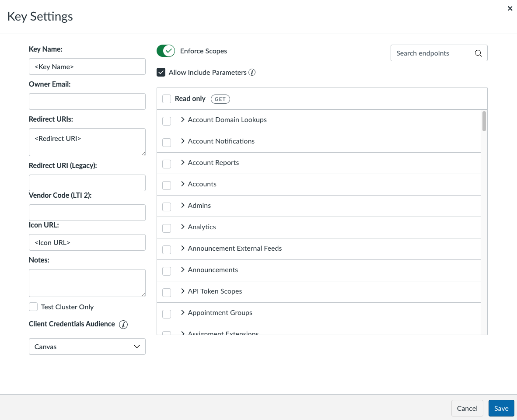Expand the Admins endpoint group
This screenshot has height=420, width=517.
click(182, 206)
